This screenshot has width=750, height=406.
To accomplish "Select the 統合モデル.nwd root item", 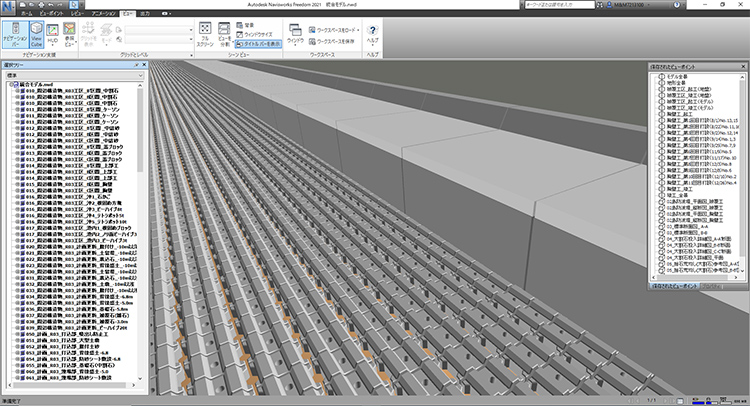I will click(x=36, y=85).
